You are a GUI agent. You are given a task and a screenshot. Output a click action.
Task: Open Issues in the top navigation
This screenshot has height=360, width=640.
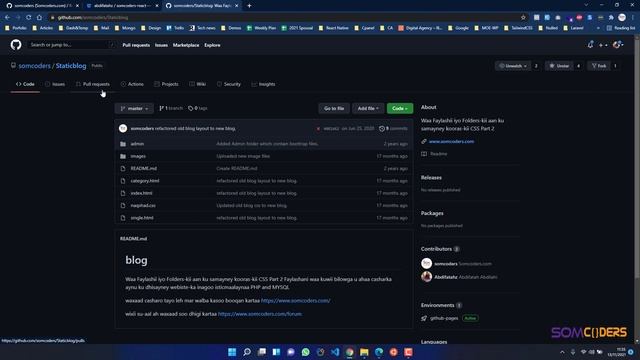pos(161,45)
